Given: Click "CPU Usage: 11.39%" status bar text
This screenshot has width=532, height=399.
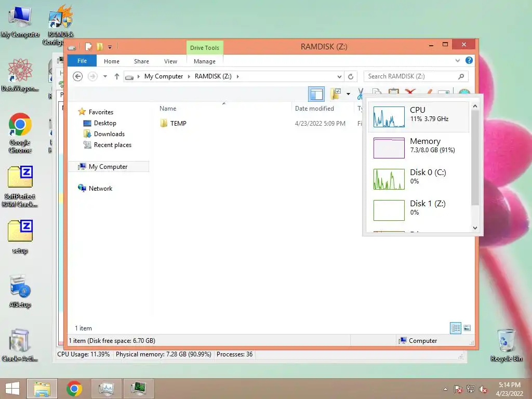Looking at the screenshot, I should [x=84, y=354].
